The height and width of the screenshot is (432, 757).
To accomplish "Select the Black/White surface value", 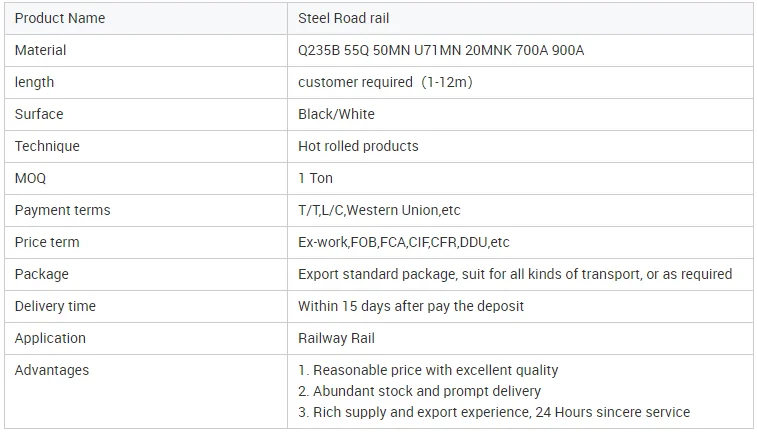I will tap(336, 114).
